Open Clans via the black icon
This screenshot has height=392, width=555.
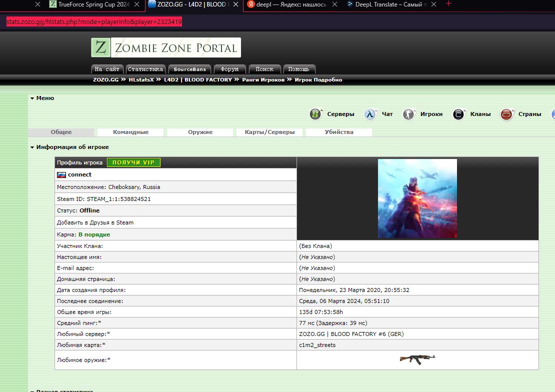coord(459,114)
